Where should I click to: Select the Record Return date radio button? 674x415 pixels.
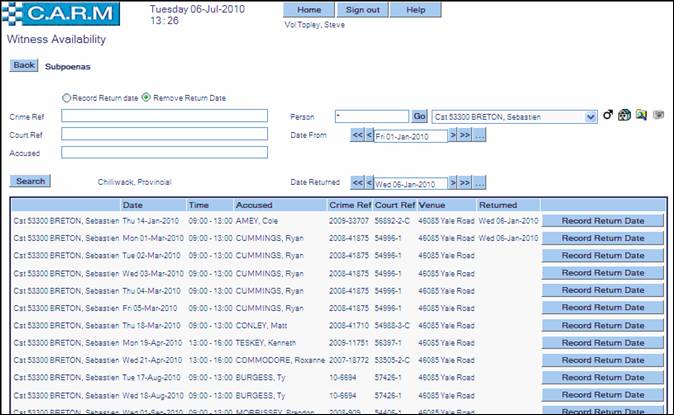click(x=67, y=97)
